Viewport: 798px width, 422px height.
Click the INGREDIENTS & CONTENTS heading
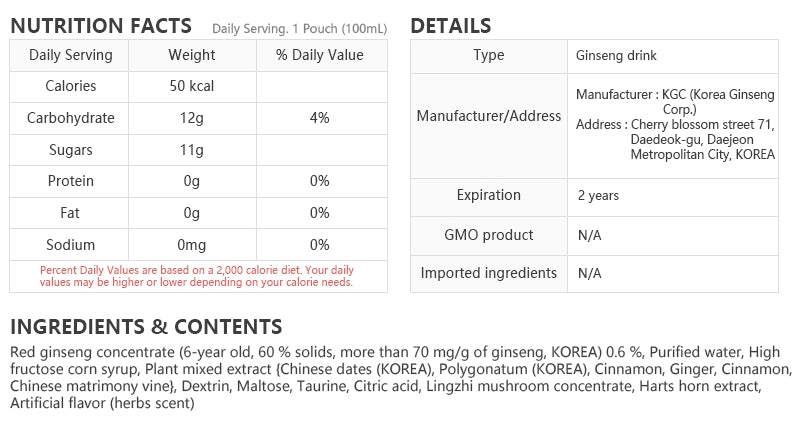pyautogui.click(x=146, y=327)
